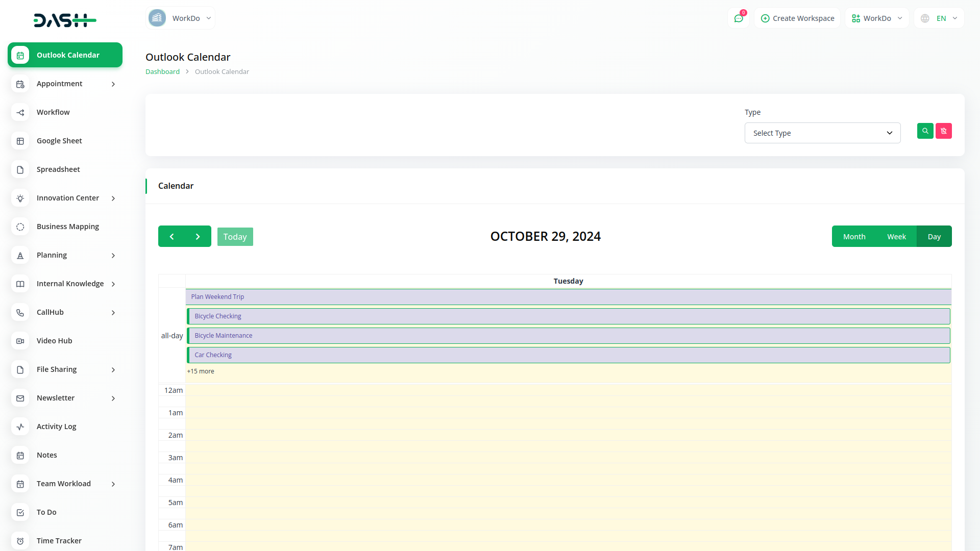
Task: Open the EN language dropdown
Action: click(x=940, y=18)
